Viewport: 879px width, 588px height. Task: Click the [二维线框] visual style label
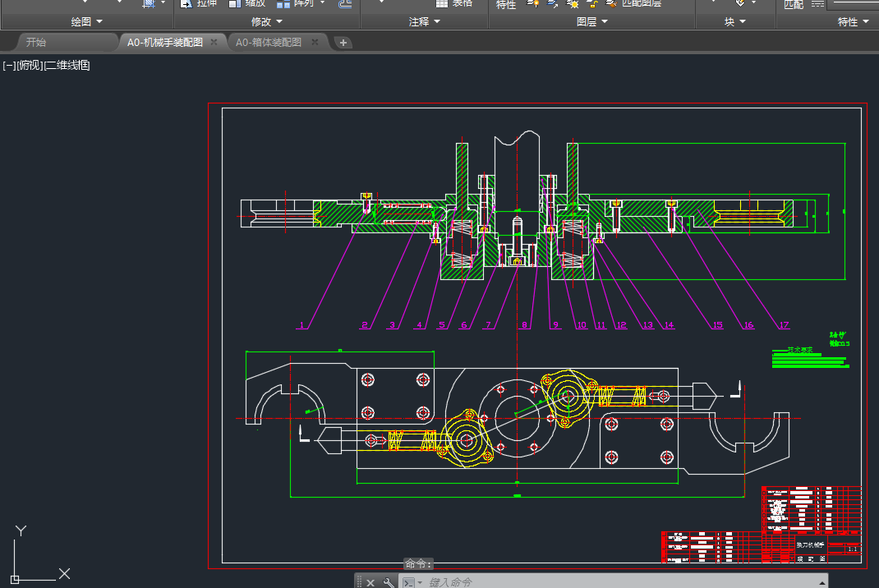[x=67, y=65]
